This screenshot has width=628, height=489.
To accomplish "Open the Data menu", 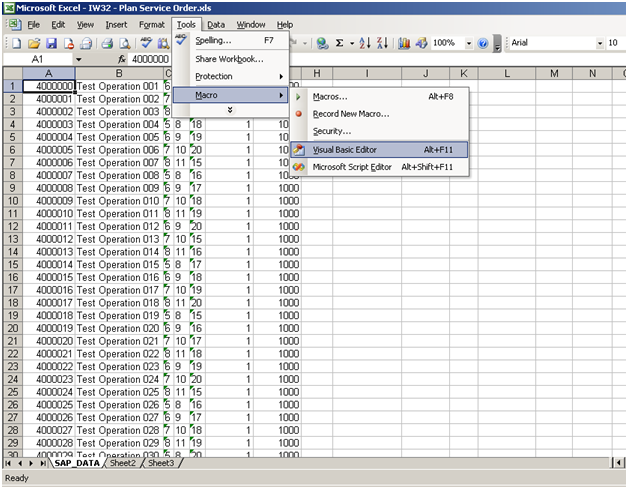I will coord(216,25).
